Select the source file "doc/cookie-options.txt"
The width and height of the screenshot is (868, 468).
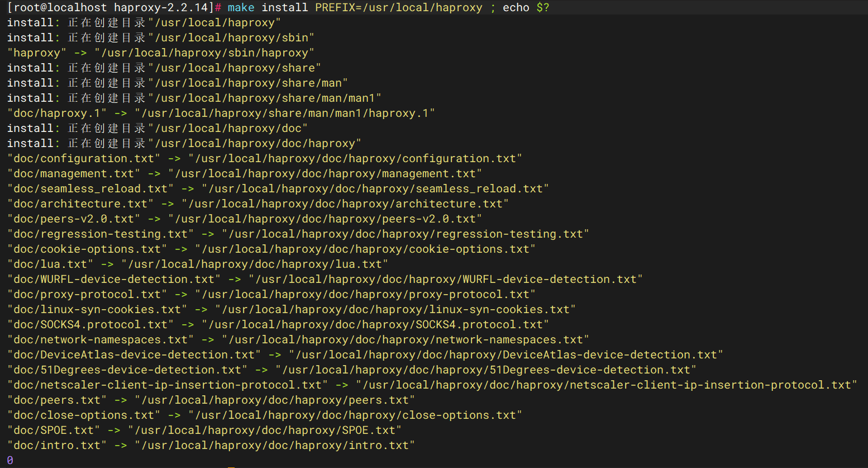tap(87, 249)
